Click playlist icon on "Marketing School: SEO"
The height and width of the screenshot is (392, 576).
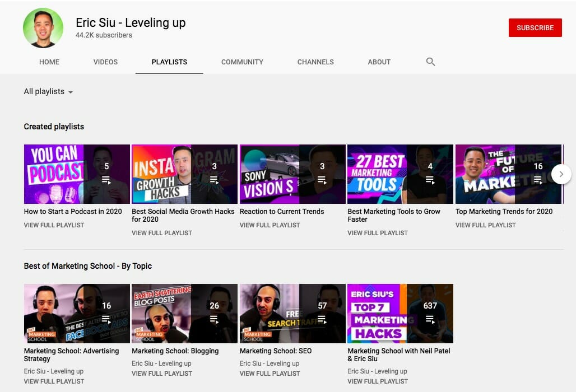coord(322,318)
